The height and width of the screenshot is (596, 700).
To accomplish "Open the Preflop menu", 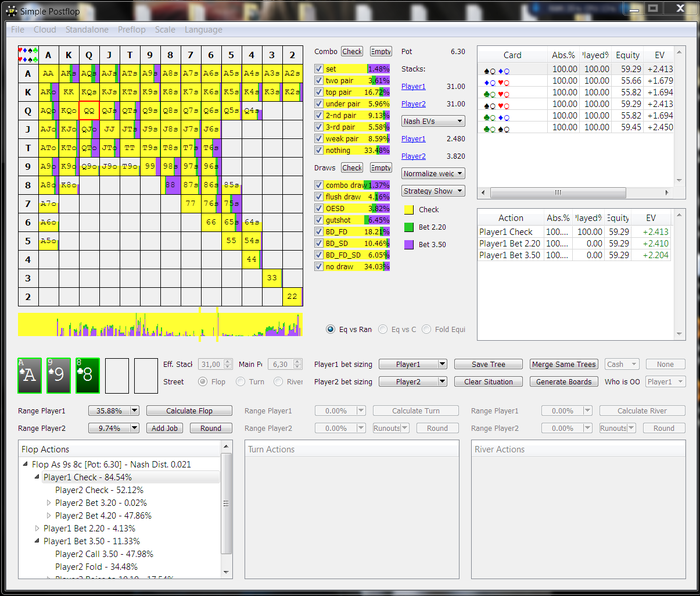I will [x=131, y=30].
